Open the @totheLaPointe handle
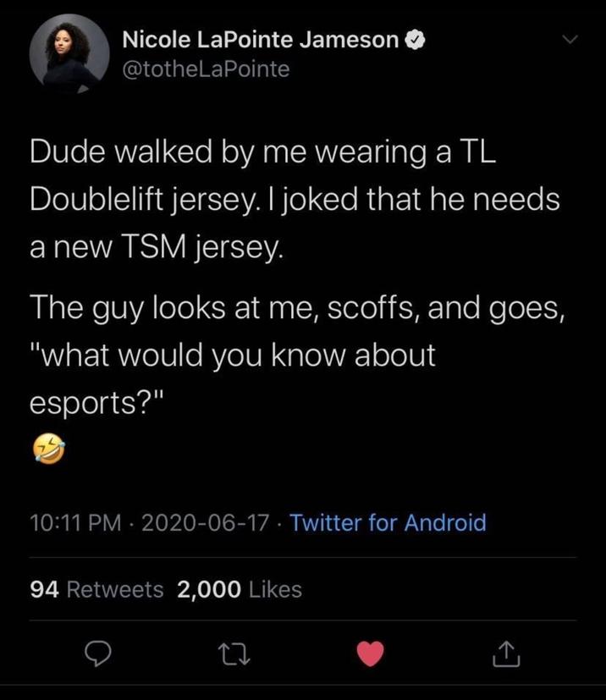Image resolution: width=606 pixels, height=700 pixels. [x=206, y=69]
